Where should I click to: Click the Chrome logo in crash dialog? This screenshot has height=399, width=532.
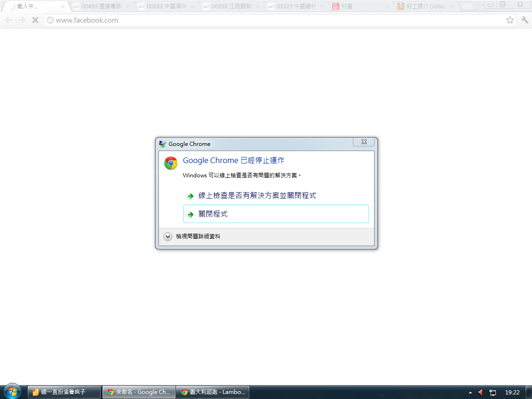click(171, 163)
